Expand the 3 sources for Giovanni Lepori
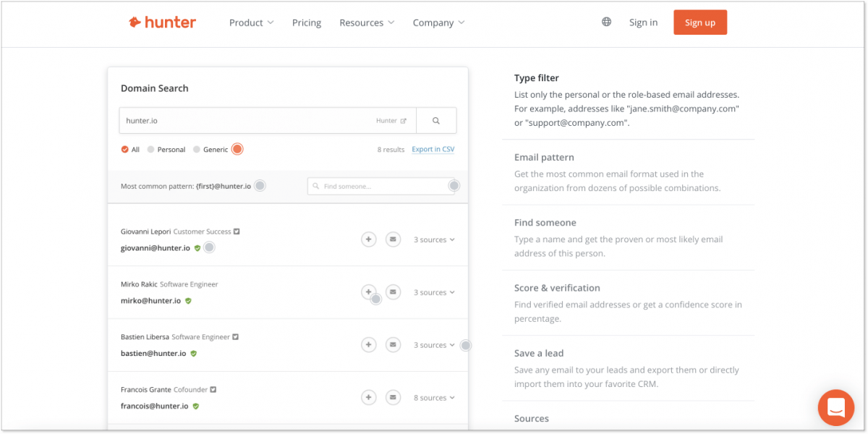 coord(434,239)
